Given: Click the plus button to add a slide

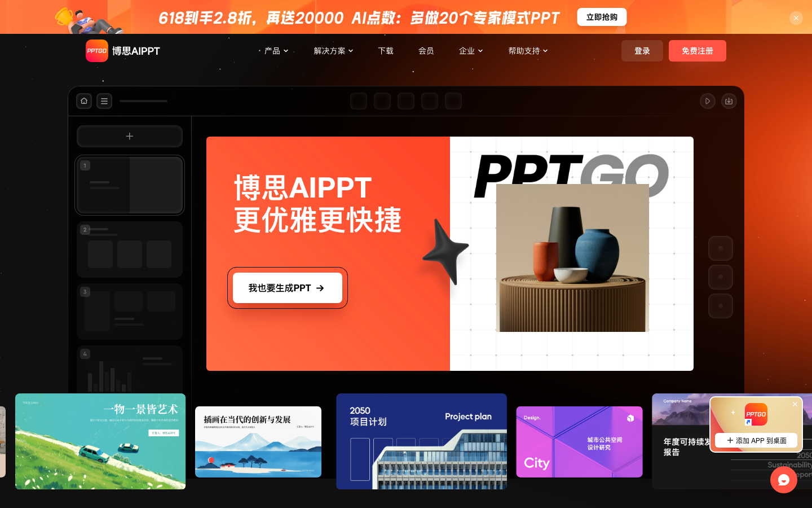Looking at the screenshot, I should tap(130, 136).
